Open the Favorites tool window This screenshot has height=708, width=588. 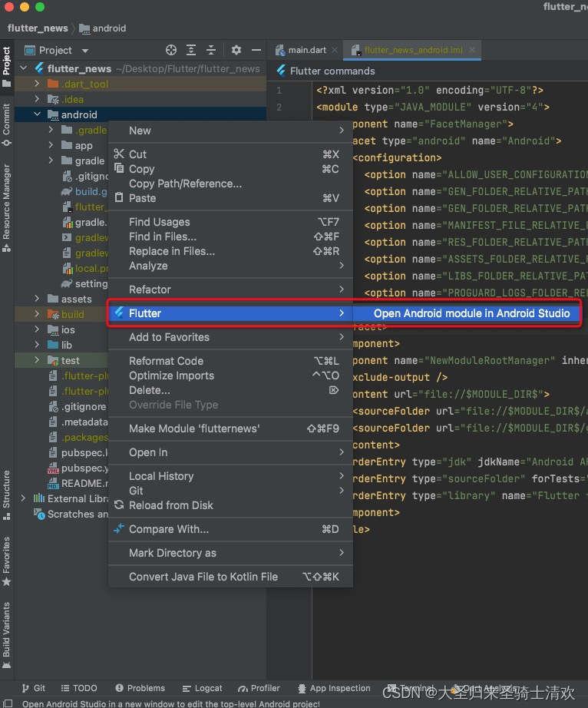tap(6, 561)
